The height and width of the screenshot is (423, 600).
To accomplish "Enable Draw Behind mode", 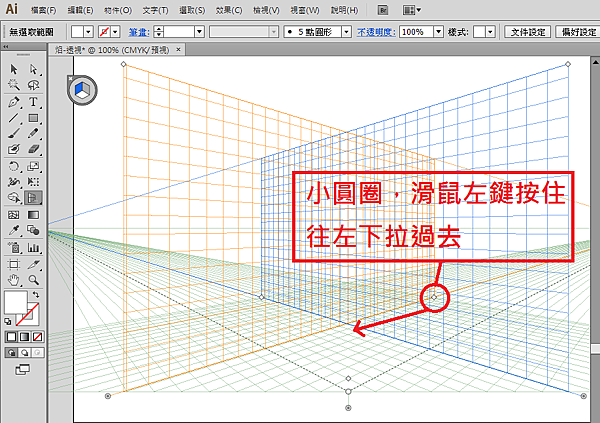I will [x=24, y=352].
